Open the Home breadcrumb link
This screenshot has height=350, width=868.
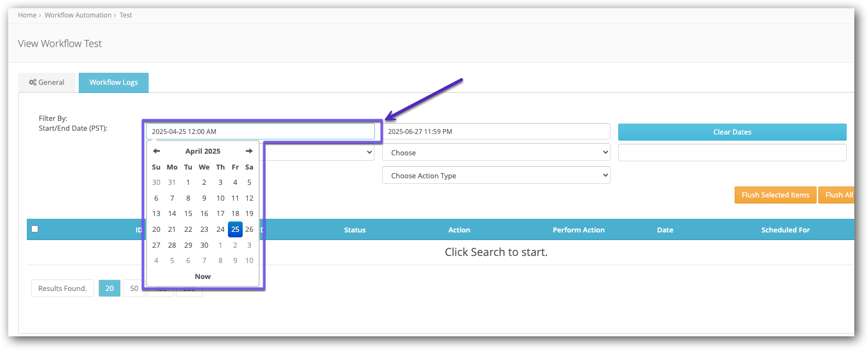[27, 15]
